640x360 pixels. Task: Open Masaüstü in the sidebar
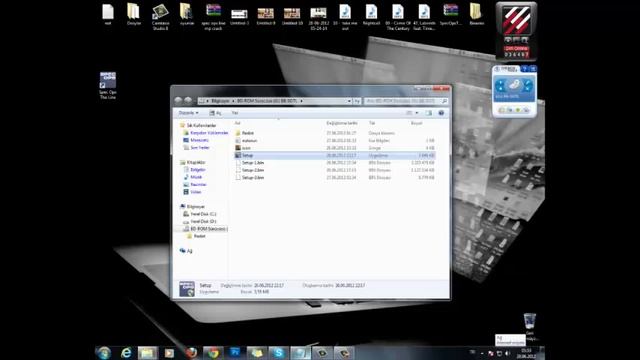point(196,140)
